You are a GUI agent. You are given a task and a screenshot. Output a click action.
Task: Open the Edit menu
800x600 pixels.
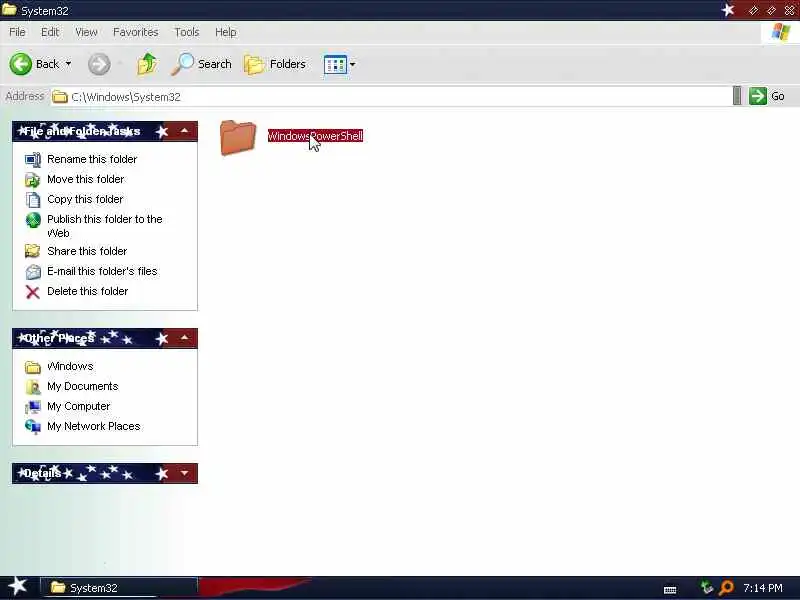coord(50,32)
